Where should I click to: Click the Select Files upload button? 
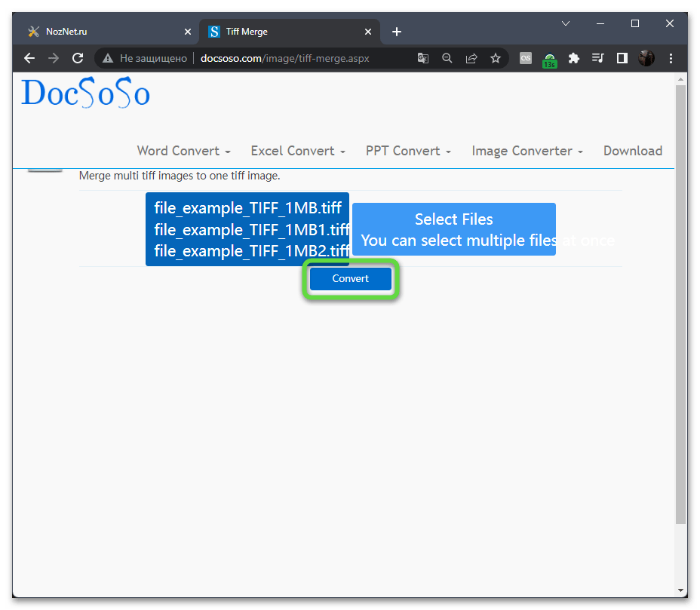coord(454,229)
